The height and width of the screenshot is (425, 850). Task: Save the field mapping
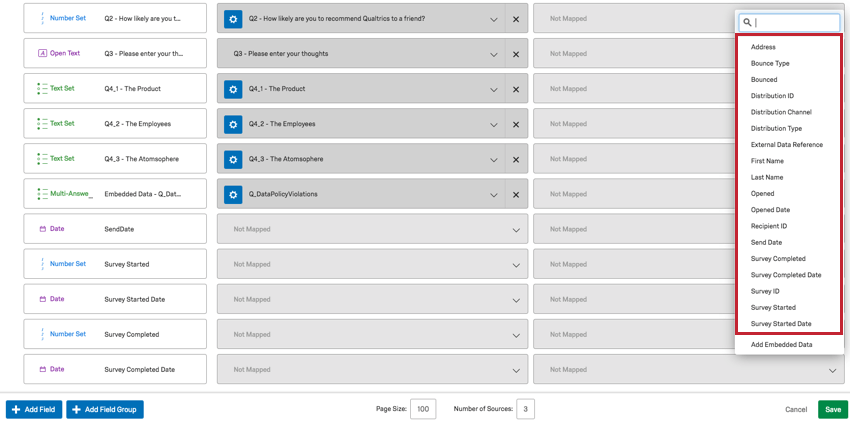click(832, 409)
